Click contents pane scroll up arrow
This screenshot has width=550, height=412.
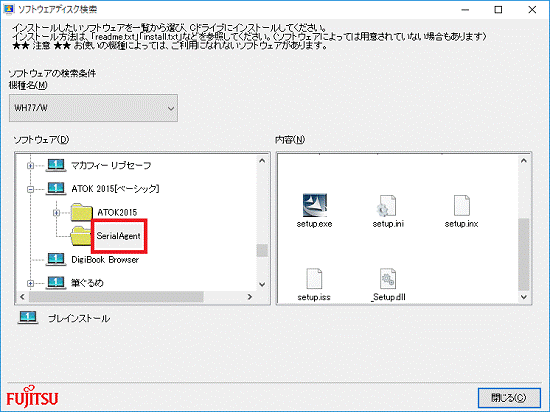(524, 161)
